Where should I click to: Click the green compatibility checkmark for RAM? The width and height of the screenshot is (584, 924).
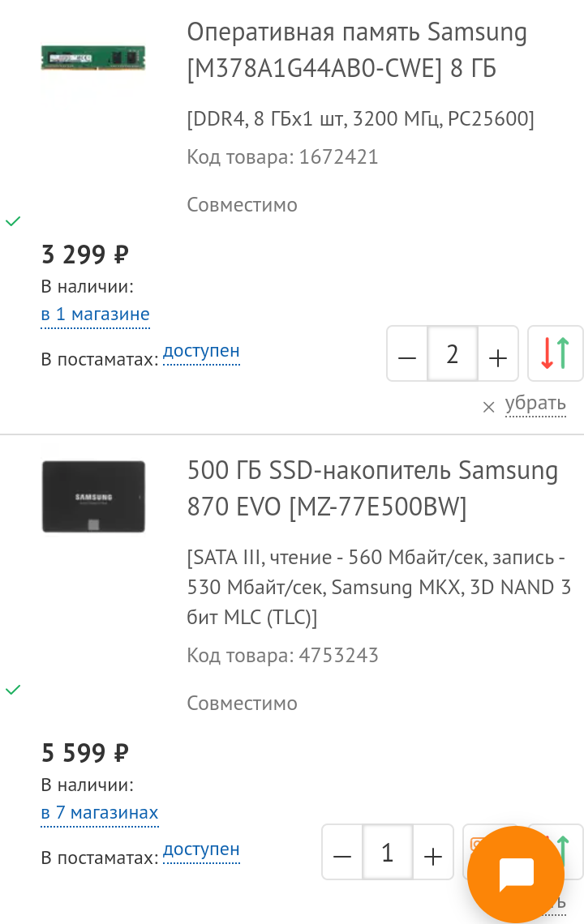13,220
